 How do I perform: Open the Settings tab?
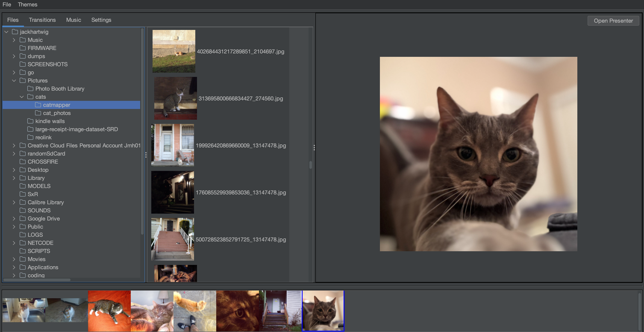point(101,20)
